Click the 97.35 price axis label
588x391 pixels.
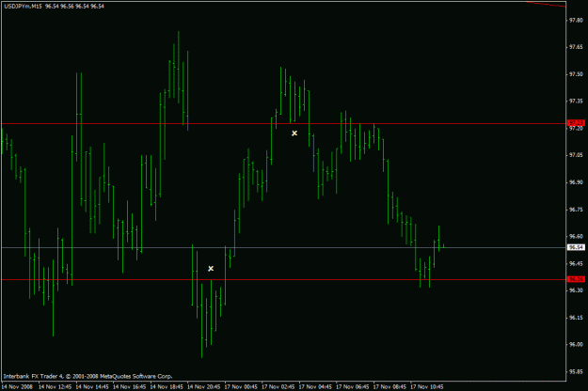577,102
